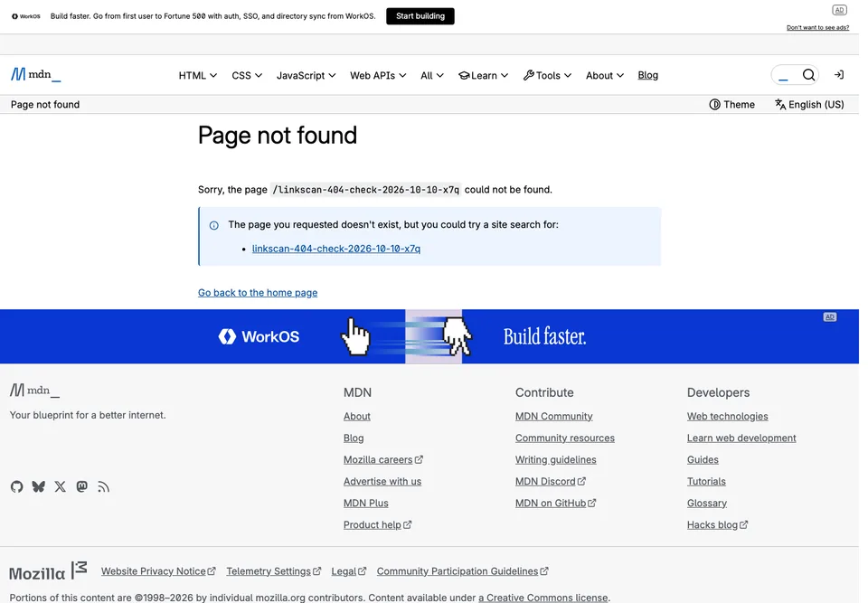Expand the HTML menu
Image resolution: width=868 pixels, height=603 pixels.
tap(198, 75)
